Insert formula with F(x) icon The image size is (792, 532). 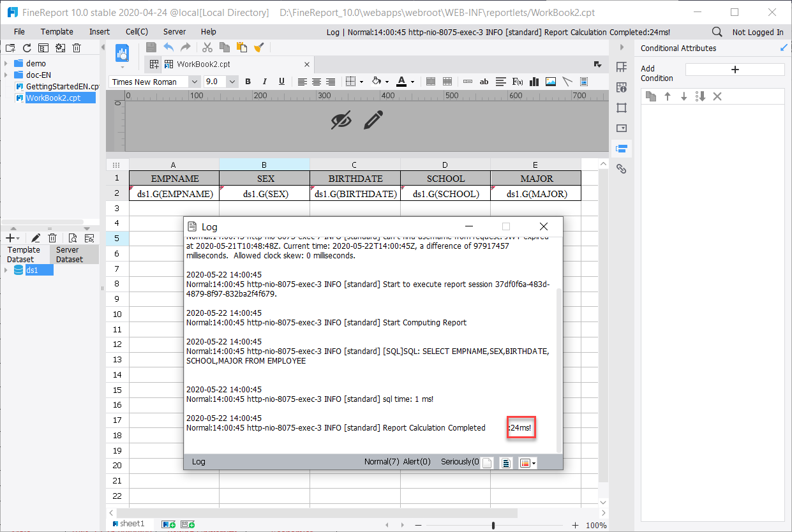[518, 82]
